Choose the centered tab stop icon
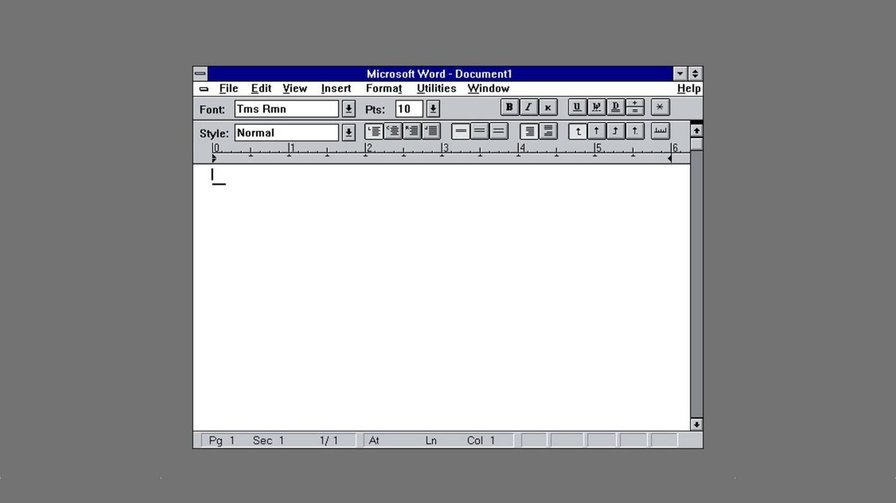The width and height of the screenshot is (896, 503). pos(597,131)
